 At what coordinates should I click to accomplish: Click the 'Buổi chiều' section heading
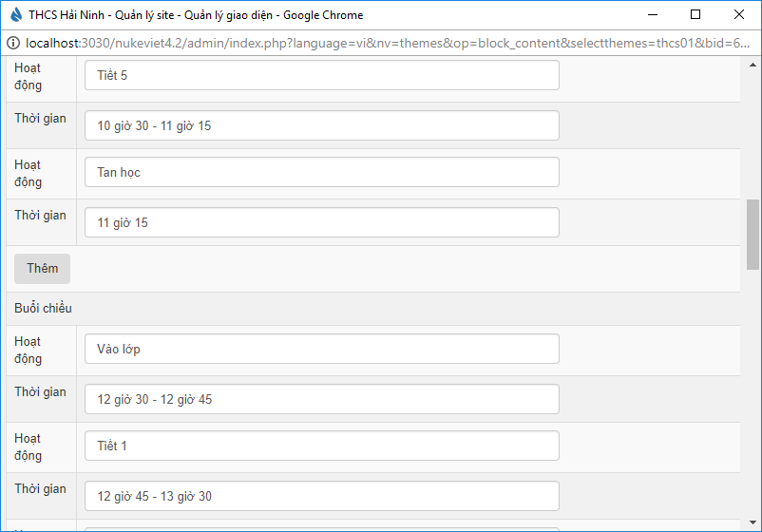coord(44,308)
